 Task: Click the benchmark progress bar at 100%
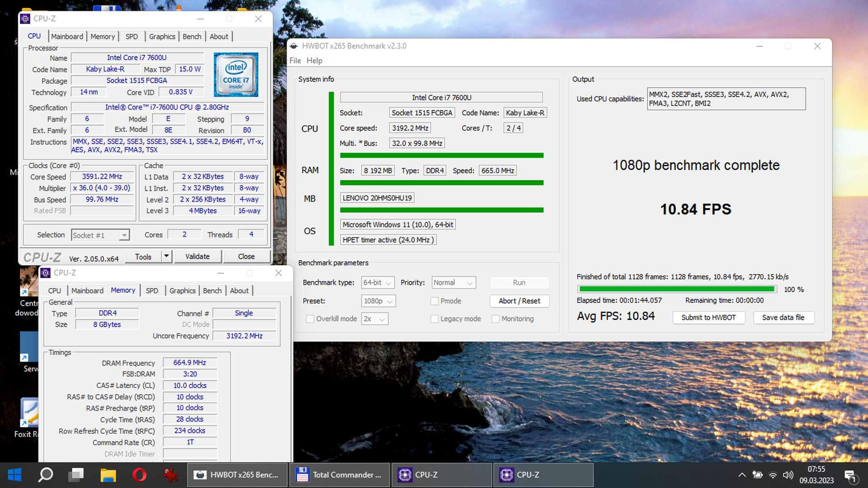[677, 289]
